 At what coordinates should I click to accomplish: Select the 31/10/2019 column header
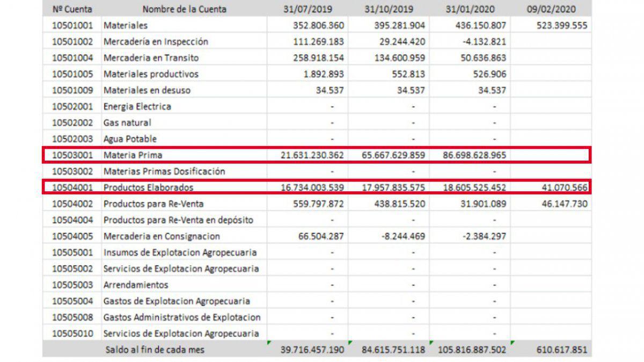click(389, 9)
